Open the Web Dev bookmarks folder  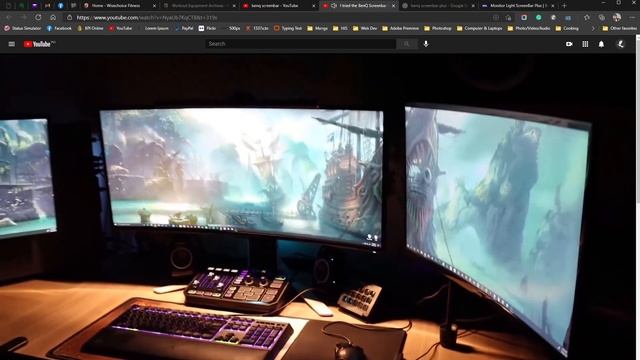(x=365, y=28)
